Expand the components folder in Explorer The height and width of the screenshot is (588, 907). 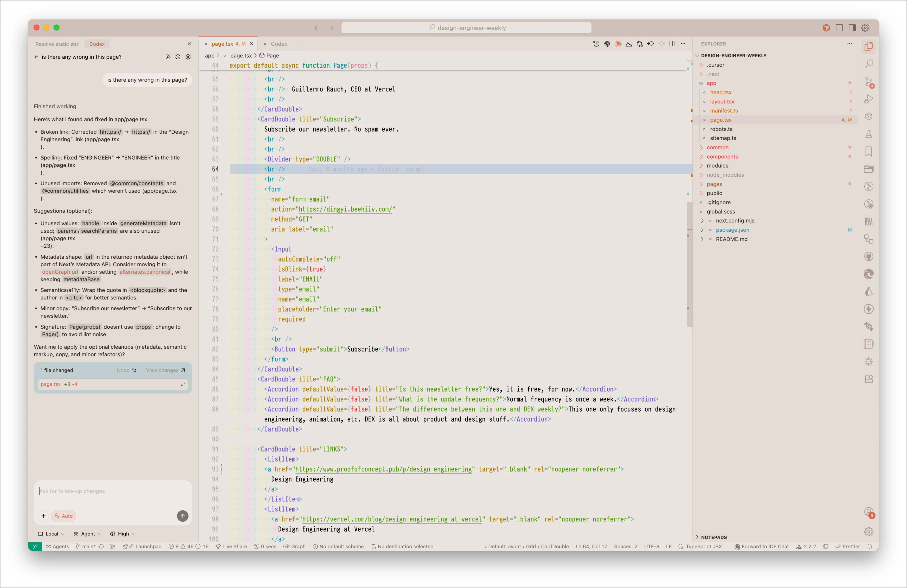click(x=722, y=156)
